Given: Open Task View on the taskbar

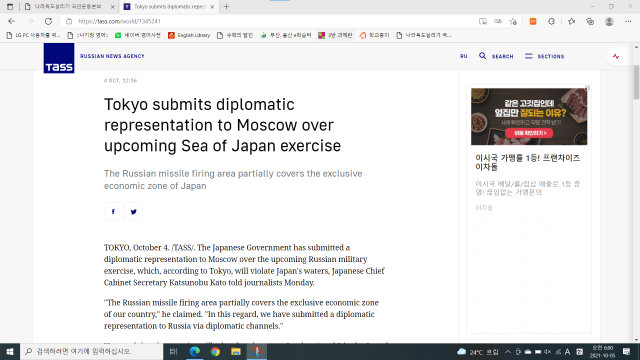Looking at the screenshot, I should pos(173,351).
